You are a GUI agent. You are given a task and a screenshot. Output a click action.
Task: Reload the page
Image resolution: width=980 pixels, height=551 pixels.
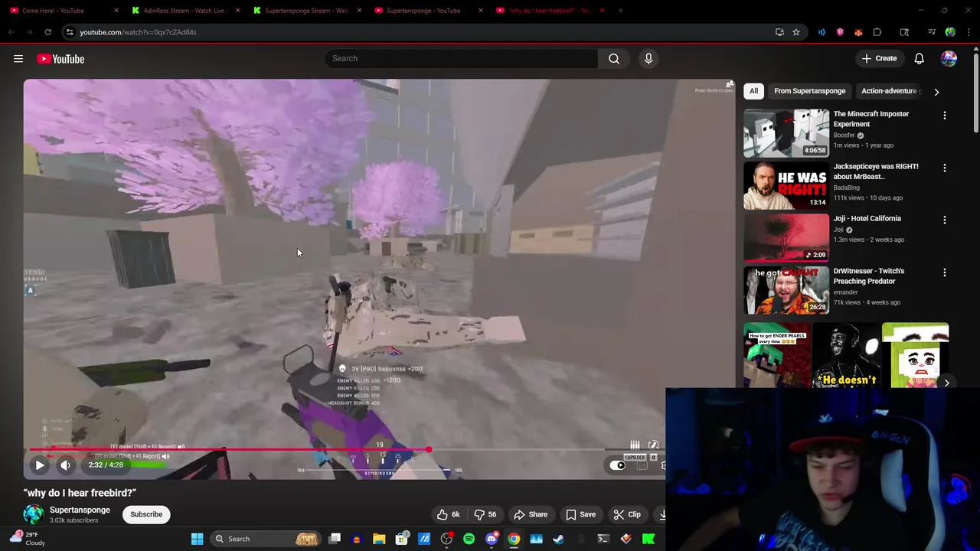click(47, 32)
